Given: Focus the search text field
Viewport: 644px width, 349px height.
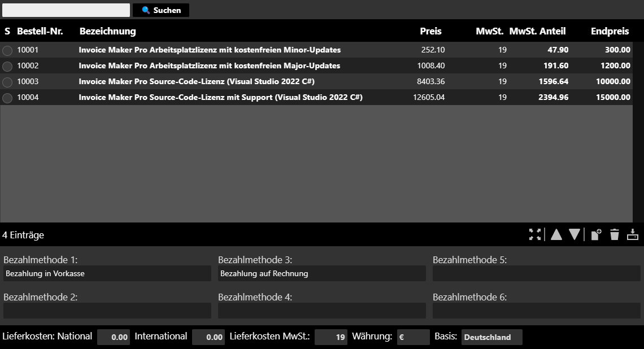Looking at the screenshot, I should point(66,10).
